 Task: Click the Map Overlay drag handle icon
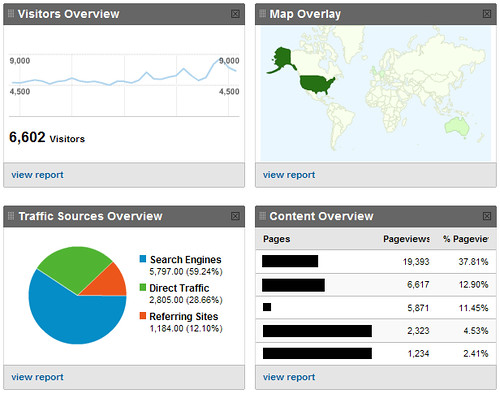pyautogui.click(x=262, y=13)
